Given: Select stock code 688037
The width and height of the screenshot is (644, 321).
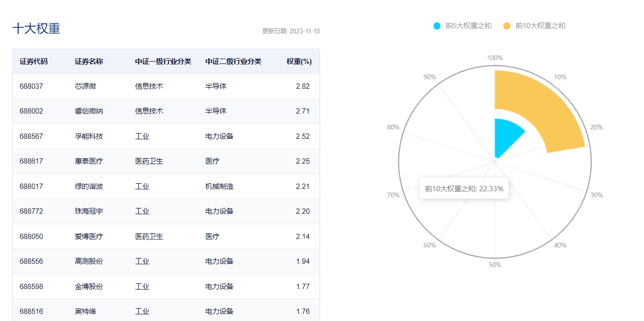Looking at the screenshot, I should (x=31, y=86).
